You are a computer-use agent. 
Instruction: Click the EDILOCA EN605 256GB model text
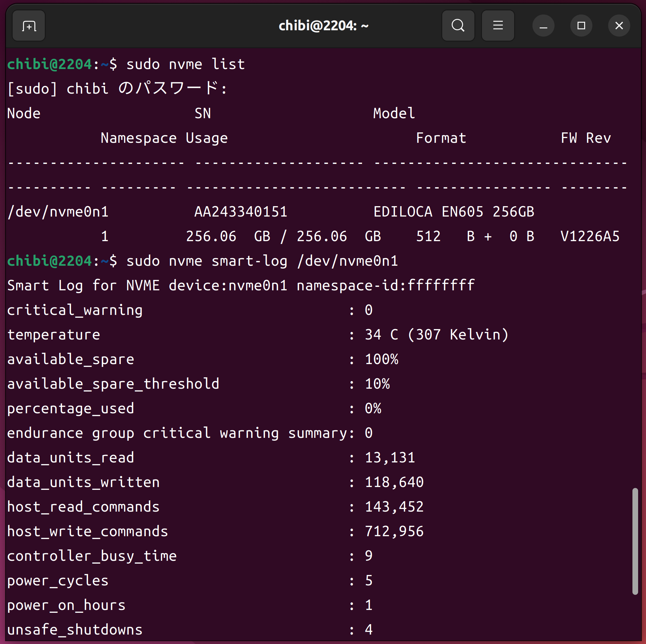pyautogui.click(x=453, y=212)
